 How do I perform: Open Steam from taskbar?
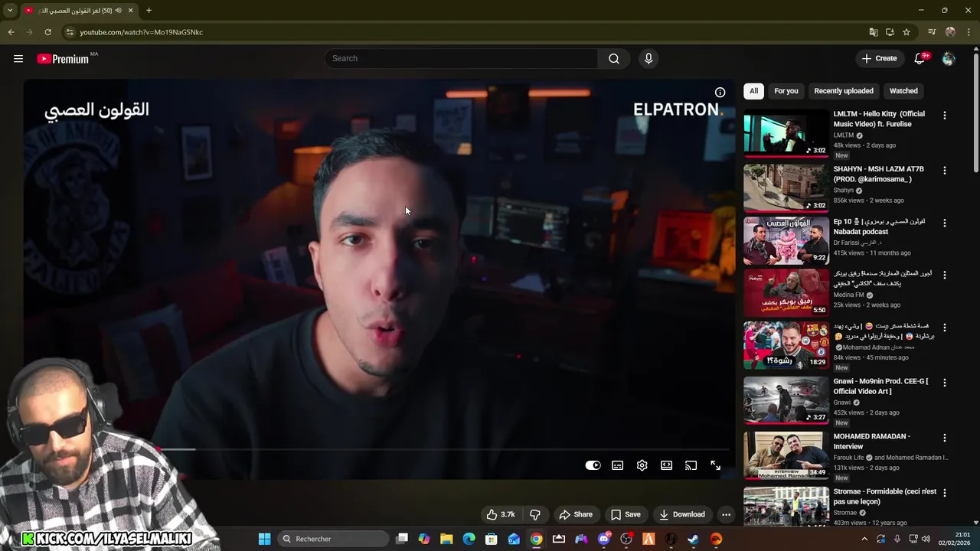coord(693,539)
